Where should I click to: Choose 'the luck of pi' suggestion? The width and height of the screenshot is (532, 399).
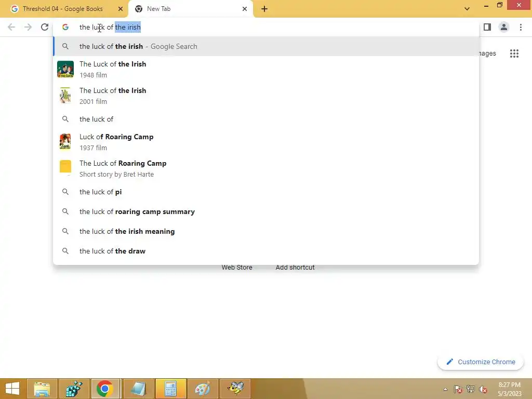[266, 192]
